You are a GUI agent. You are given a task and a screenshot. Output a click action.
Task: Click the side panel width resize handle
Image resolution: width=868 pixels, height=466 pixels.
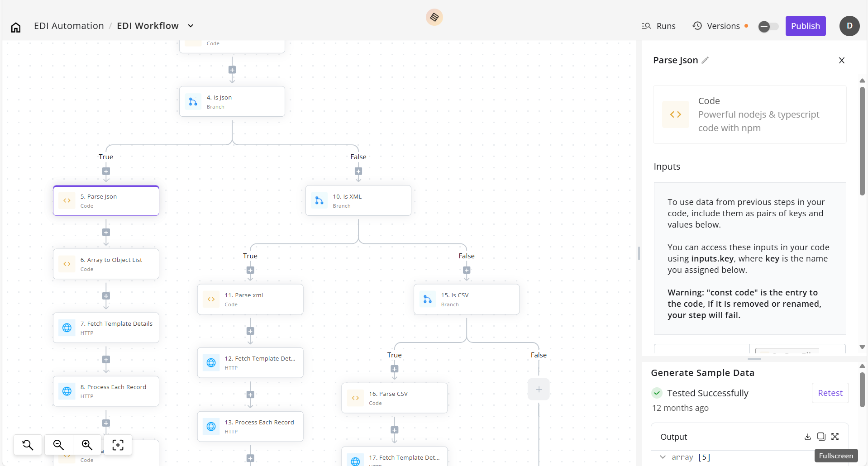click(x=639, y=253)
